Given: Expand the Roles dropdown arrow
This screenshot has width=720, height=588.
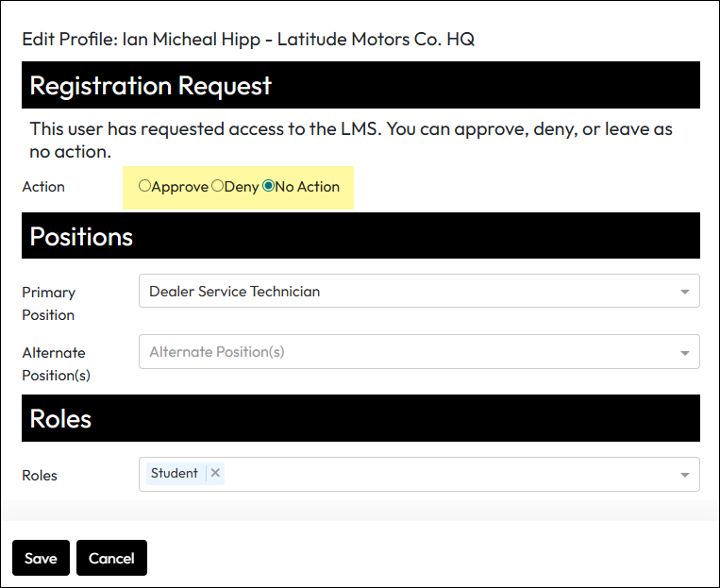Looking at the screenshot, I should (x=684, y=475).
